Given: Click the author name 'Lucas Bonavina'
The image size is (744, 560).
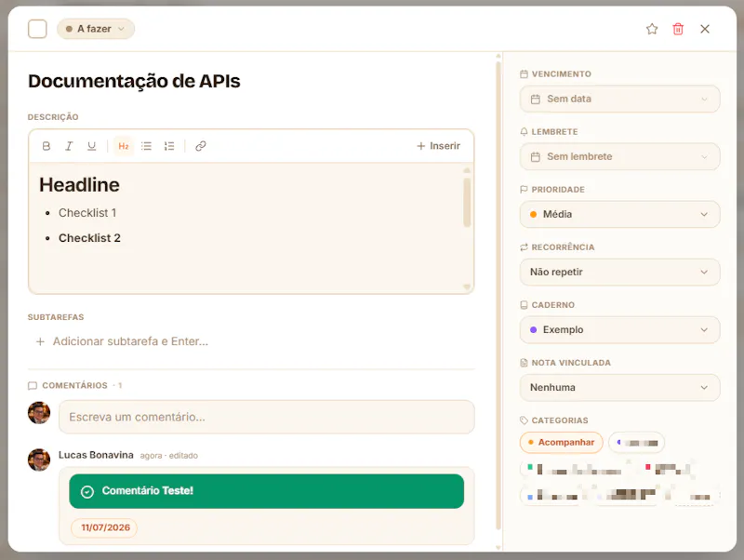Looking at the screenshot, I should 96,455.
